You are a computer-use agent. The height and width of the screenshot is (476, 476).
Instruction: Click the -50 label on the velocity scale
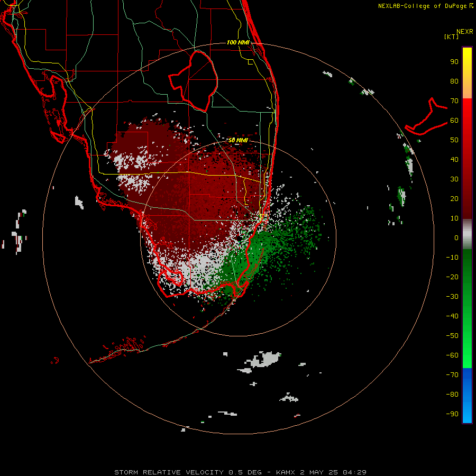pyautogui.click(x=452, y=336)
